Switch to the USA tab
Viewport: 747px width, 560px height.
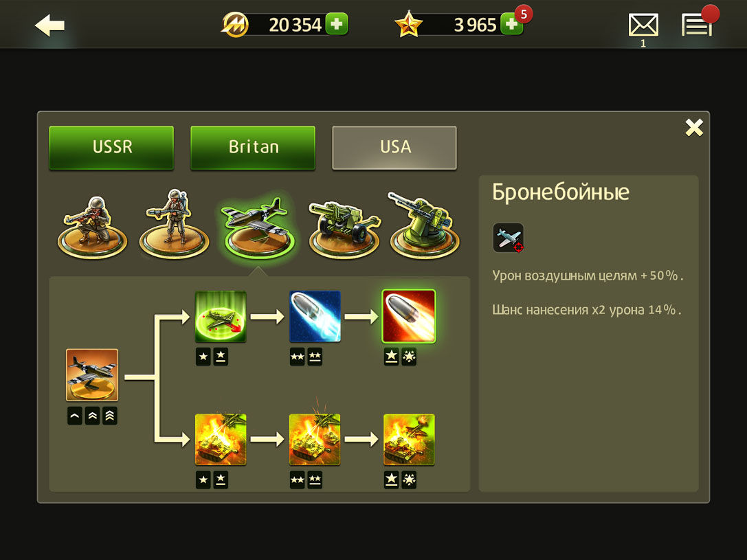394,148
